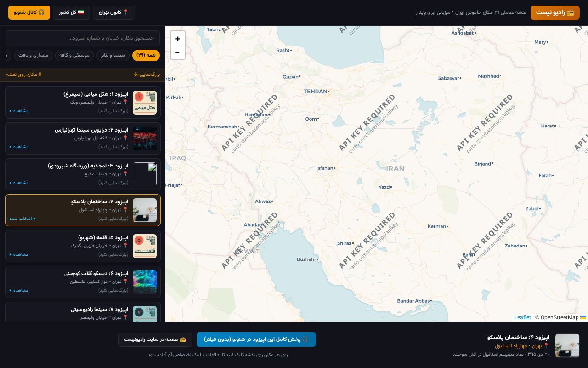This screenshot has height=368, width=588.
Task: Select thumbnail of episode 4 ساختمان پلاسکو in list
Action: tap(145, 210)
